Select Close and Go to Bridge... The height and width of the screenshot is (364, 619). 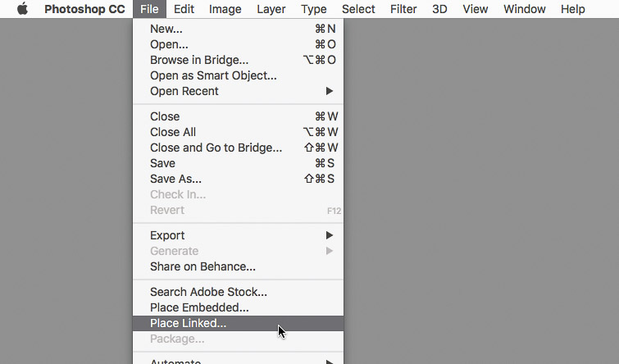click(239, 148)
